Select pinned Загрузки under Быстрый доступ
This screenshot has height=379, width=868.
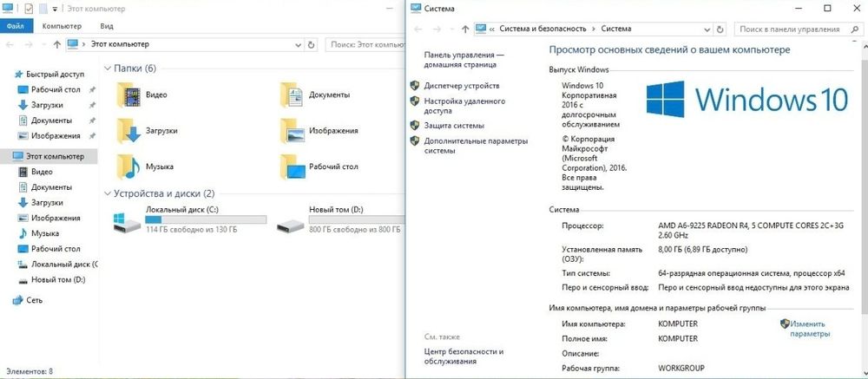tap(47, 105)
